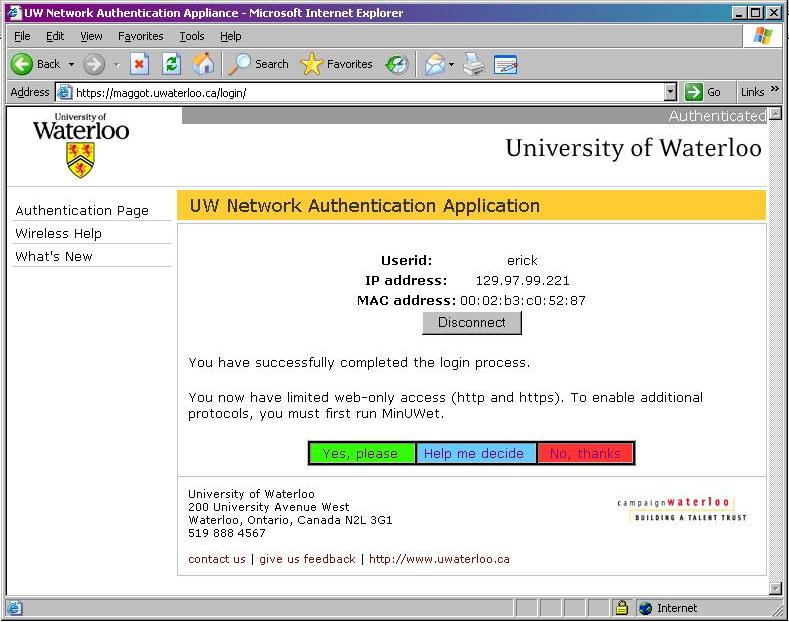Open the address bar dropdown arrow

[670, 92]
